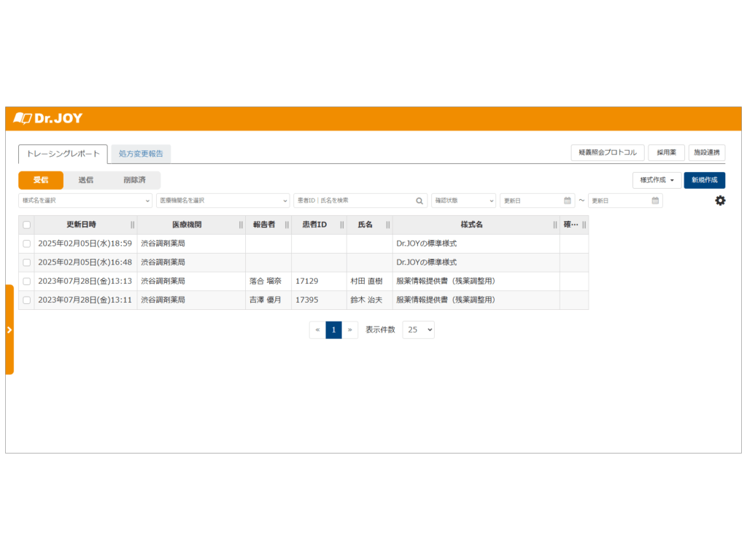Open the 様式名を選択 dropdown

point(85,201)
